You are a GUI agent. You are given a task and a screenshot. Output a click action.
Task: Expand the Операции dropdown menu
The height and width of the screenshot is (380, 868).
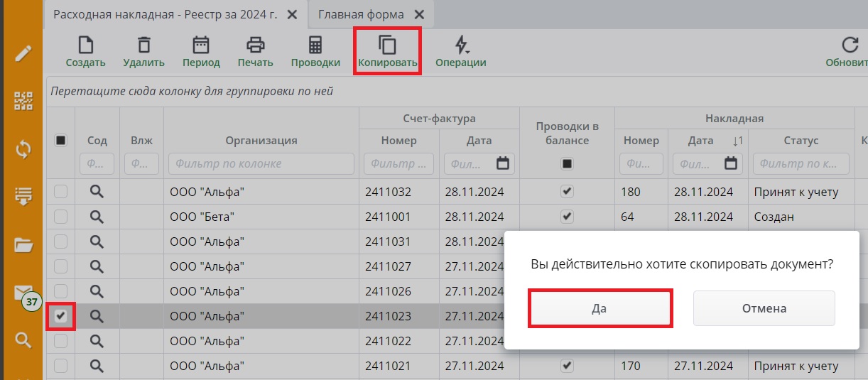pos(461,46)
